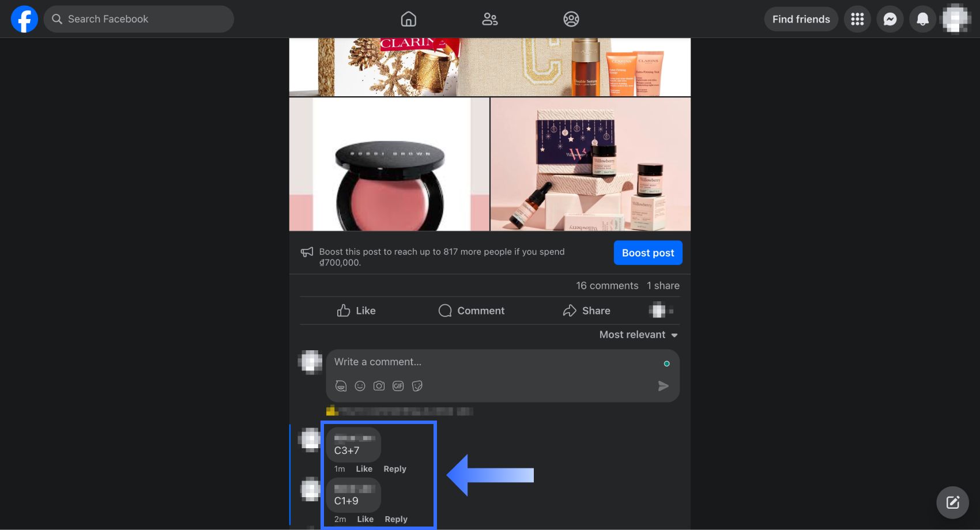
Task: Open the apps menu grid
Action: coord(857,19)
